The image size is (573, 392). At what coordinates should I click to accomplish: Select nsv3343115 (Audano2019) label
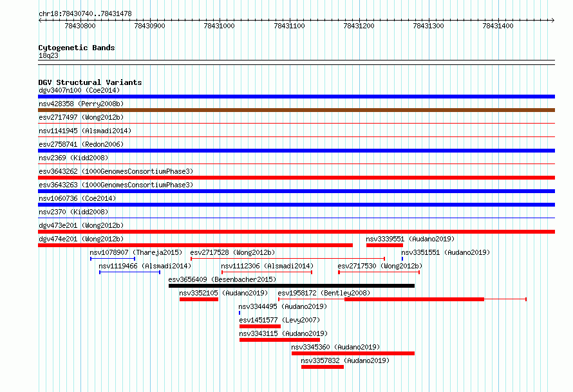tap(283, 333)
